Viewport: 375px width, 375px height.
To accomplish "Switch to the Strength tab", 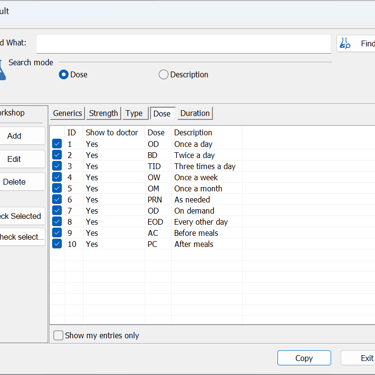I will click(x=103, y=113).
